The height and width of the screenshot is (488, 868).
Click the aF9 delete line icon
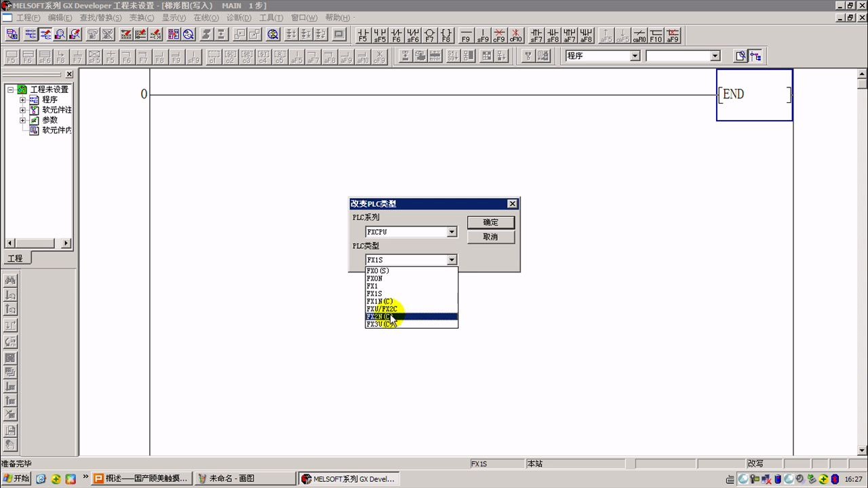pos(673,35)
